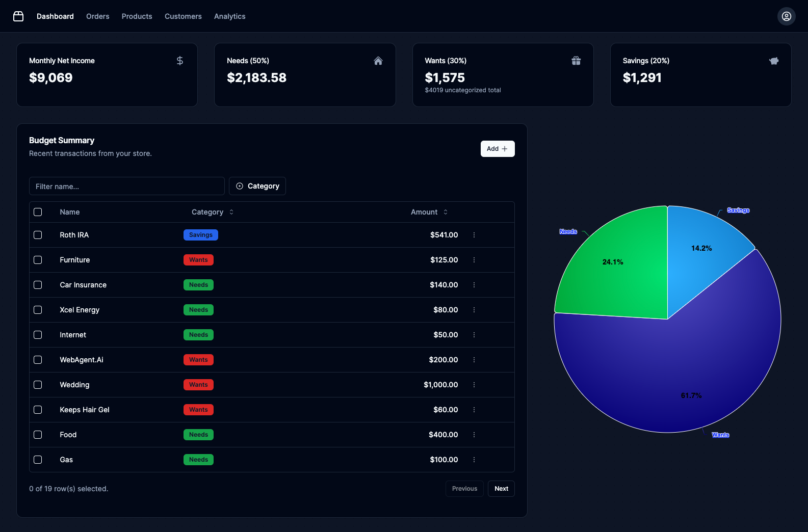Click the Add button in Budget Summary
808x532 pixels.
[498, 149]
